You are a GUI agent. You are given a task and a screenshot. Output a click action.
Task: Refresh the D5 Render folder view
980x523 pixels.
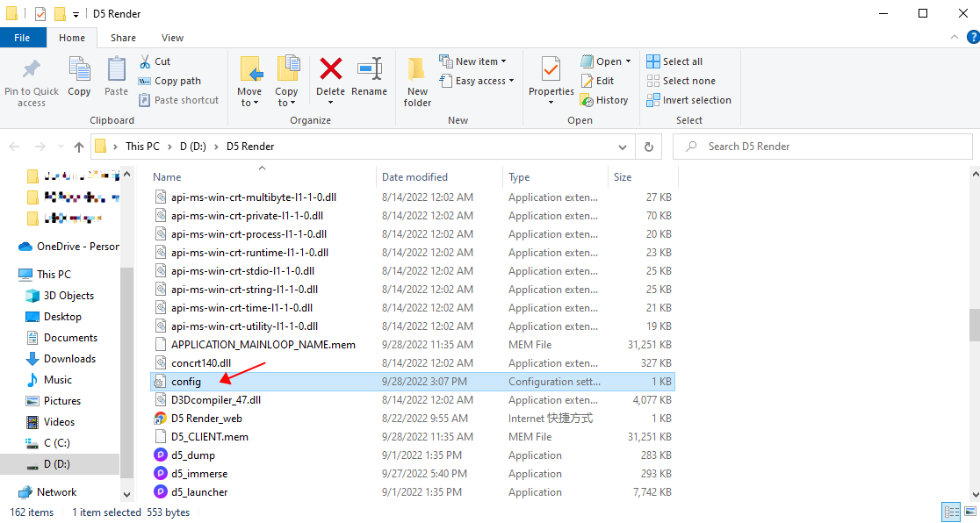pos(647,147)
